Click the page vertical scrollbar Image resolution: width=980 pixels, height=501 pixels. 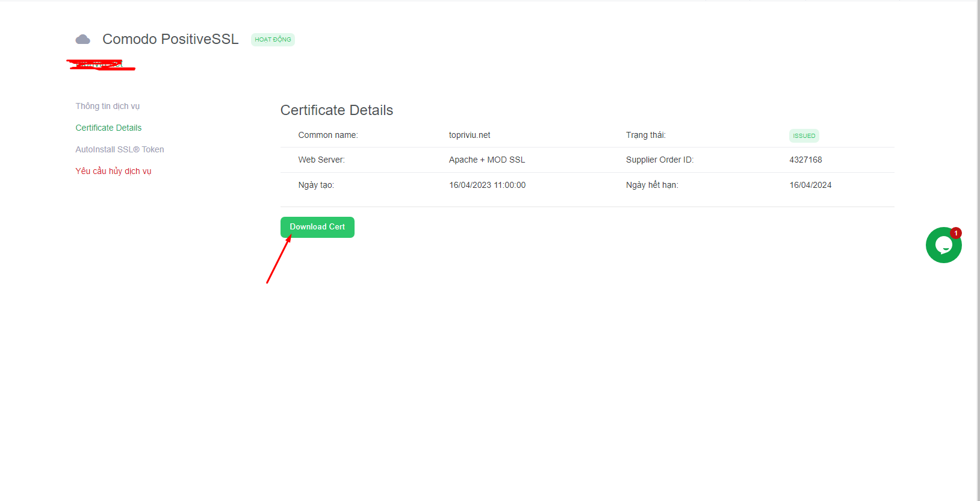tap(978, 250)
